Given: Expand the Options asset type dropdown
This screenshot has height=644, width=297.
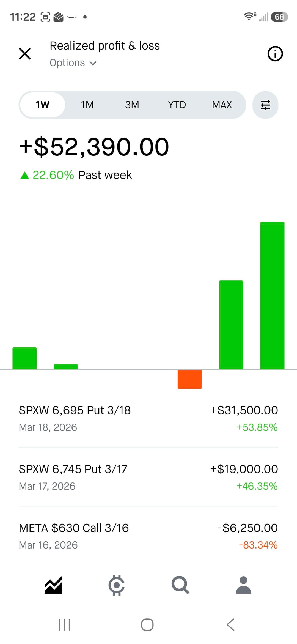Looking at the screenshot, I should [x=73, y=63].
